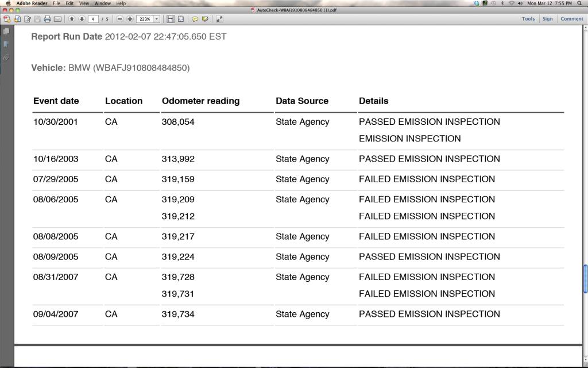Open the Adobe Reader application menu
The height and width of the screenshot is (368, 588).
pyautogui.click(x=32, y=3)
